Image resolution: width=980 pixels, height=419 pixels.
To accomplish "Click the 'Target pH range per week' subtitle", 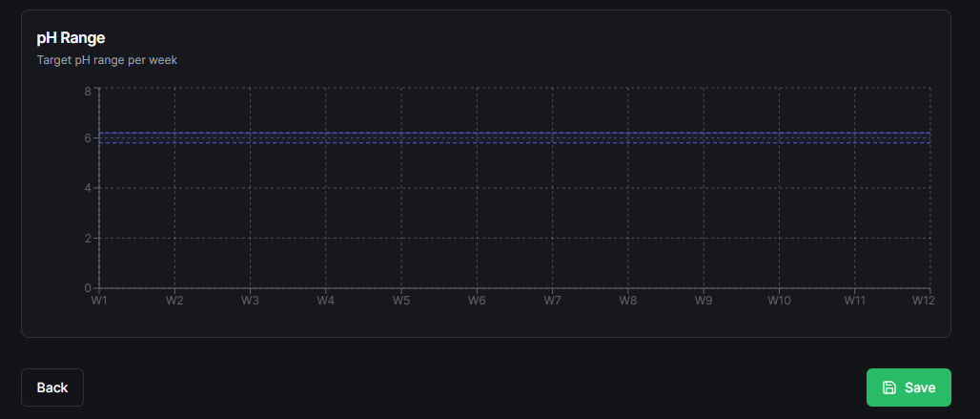I will (107, 61).
